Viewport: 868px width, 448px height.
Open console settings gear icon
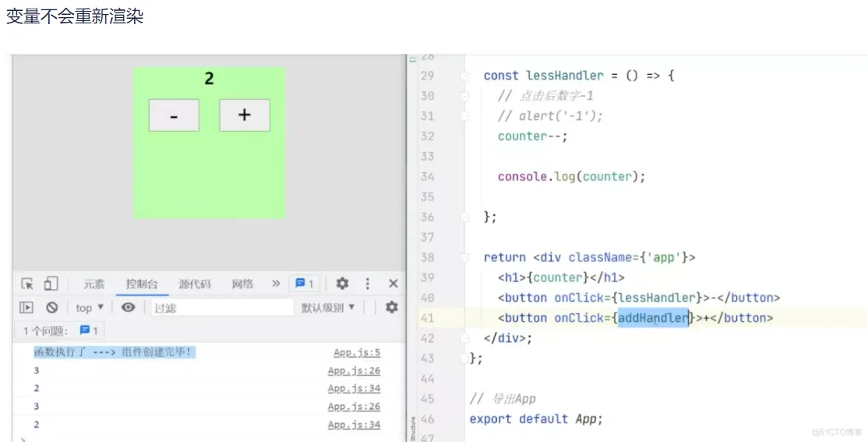tap(392, 307)
